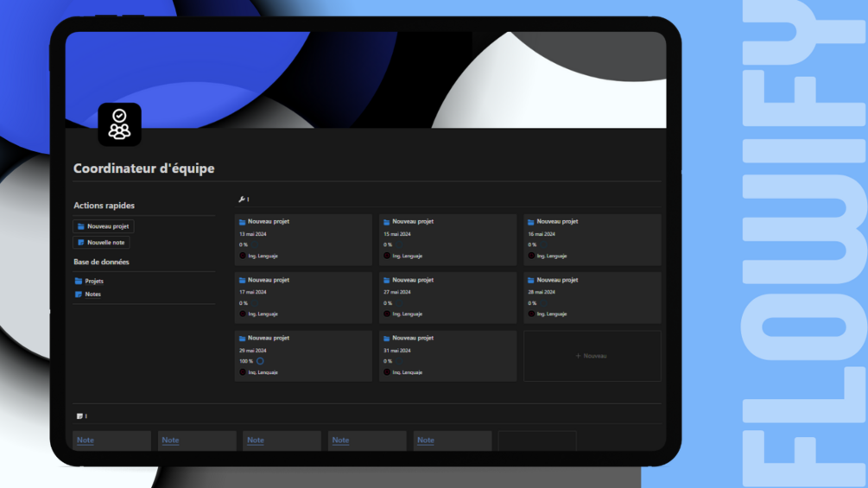The height and width of the screenshot is (488, 868).
Task: Click note icon next to Notes database
Action: (79, 295)
